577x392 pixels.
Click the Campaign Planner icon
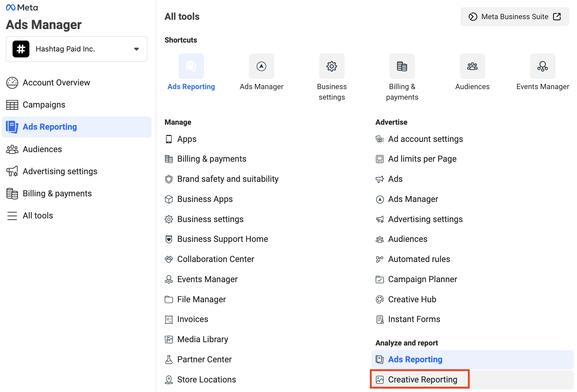[380, 279]
